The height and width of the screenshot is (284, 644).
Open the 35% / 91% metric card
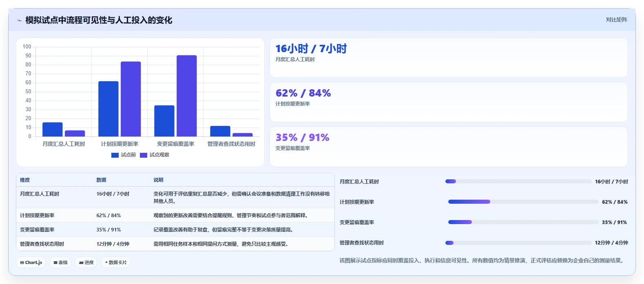(x=449, y=146)
